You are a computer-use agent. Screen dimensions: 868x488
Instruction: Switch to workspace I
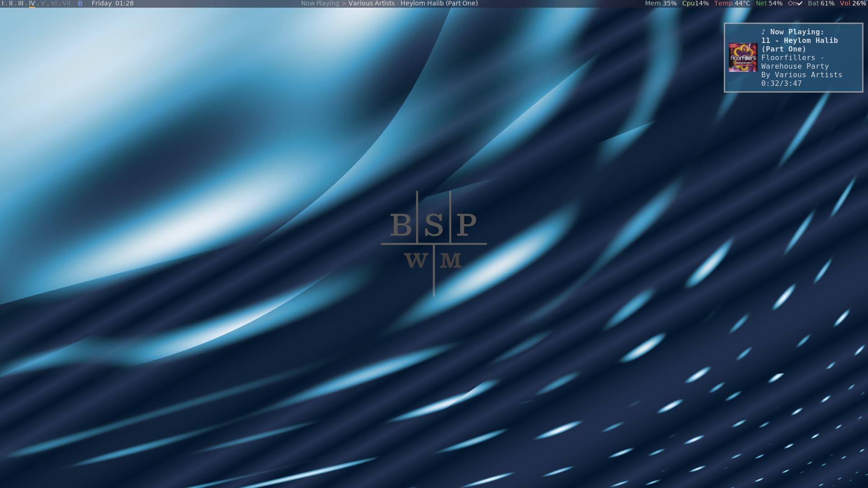[x=4, y=4]
